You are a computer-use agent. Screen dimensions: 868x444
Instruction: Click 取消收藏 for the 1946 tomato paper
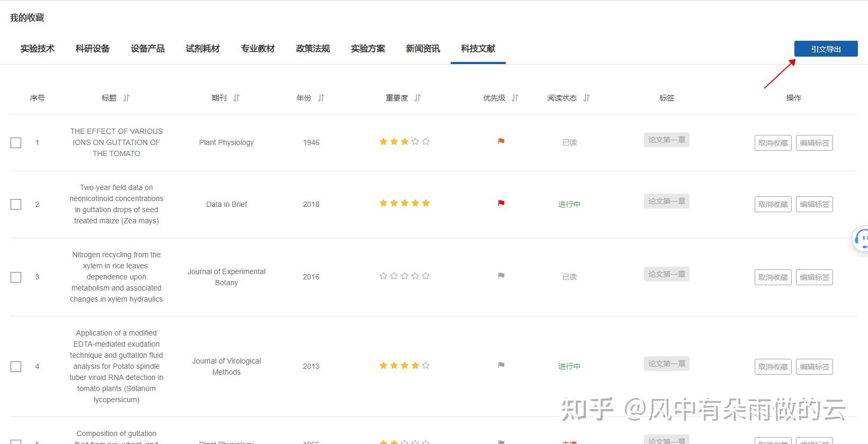point(773,143)
